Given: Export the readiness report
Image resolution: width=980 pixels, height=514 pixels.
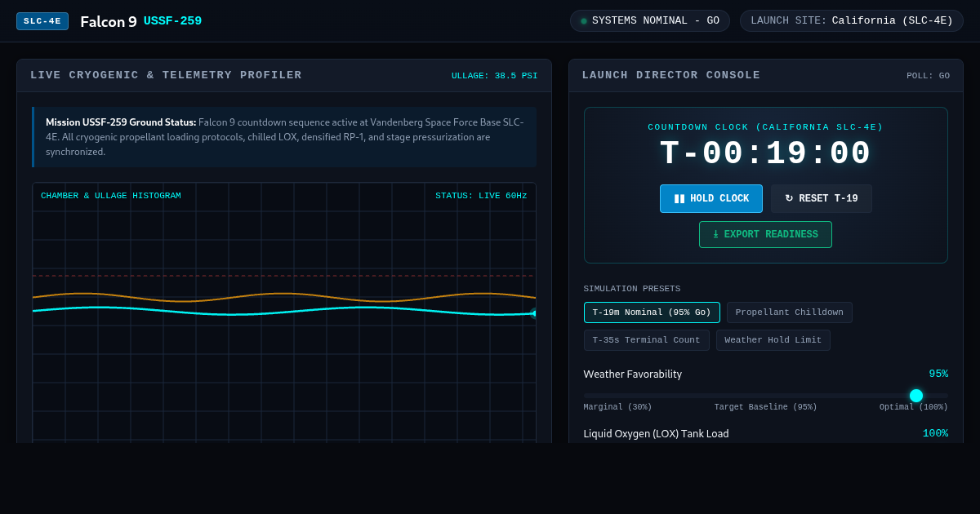Looking at the screenshot, I should 765,234.
